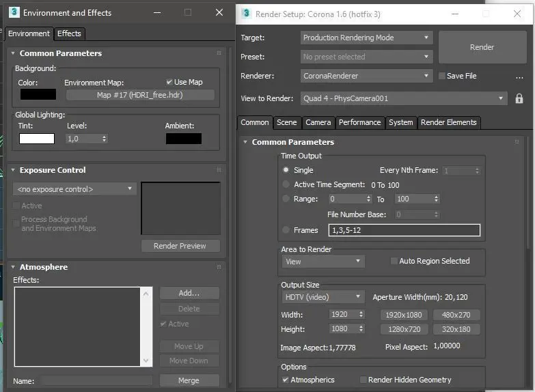Open the Renderer dropdown showing CoronaRenderer
Viewport: 535px width, 392px height.
(367, 76)
